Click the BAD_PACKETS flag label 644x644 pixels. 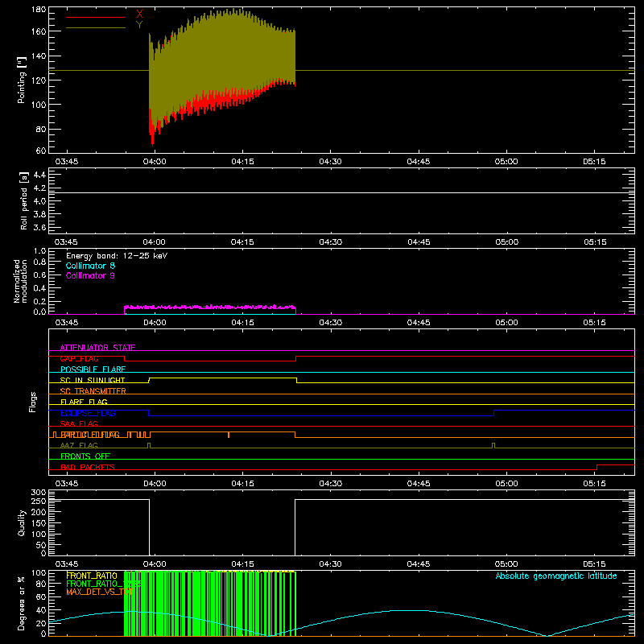tap(88, 467)
